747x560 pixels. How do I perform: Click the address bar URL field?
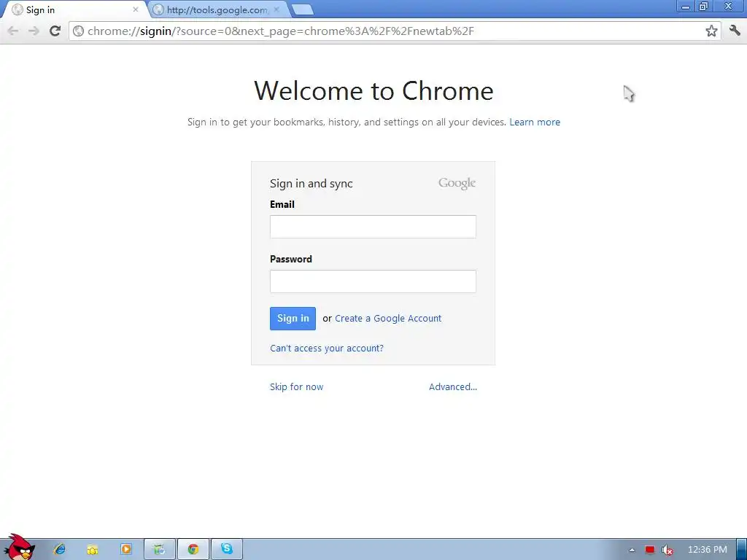point(393,31)
